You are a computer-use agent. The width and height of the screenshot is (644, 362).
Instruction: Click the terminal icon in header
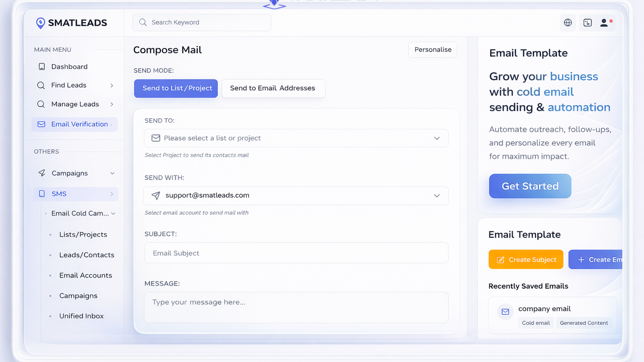587,23
